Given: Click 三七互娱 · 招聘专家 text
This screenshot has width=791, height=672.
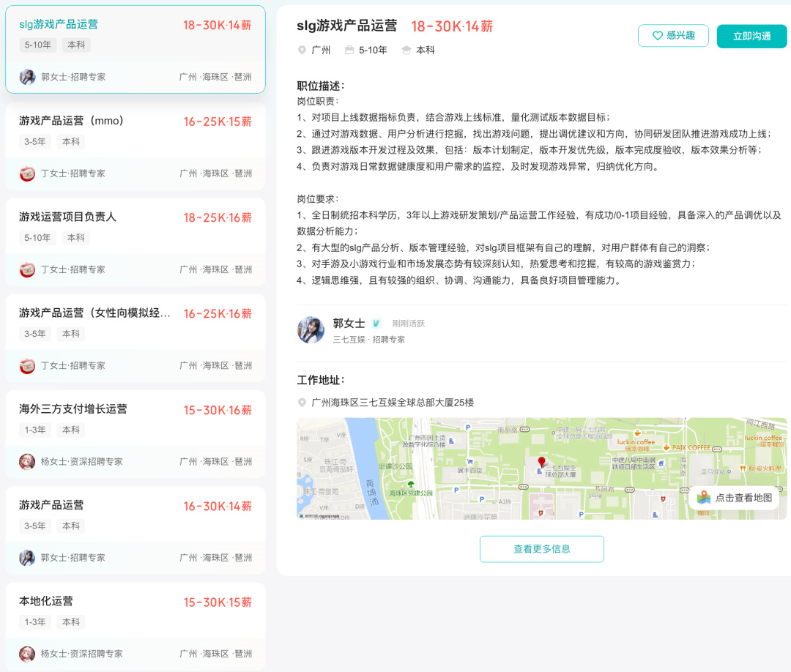Looking at the screenshot, I should pos(368,340).
